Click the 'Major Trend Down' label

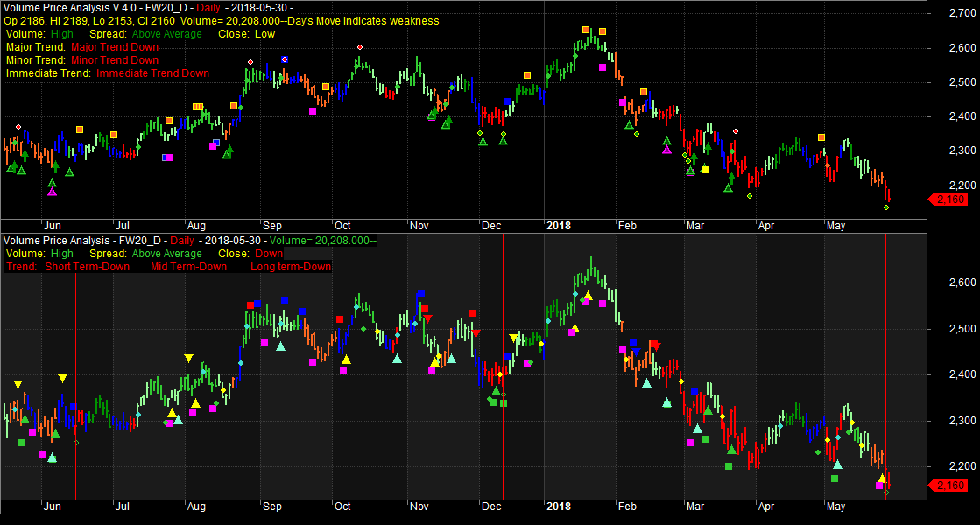pyautogui.click(x=115, y=47)
